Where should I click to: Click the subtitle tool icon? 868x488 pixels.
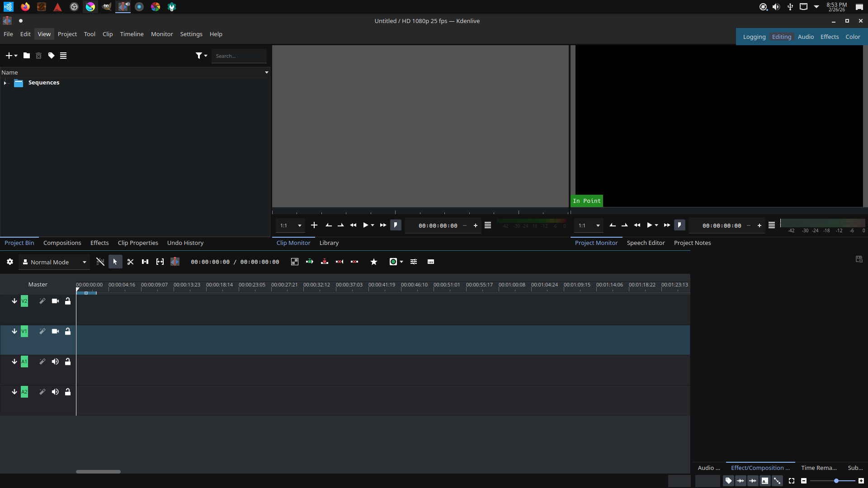pos(431,262)
